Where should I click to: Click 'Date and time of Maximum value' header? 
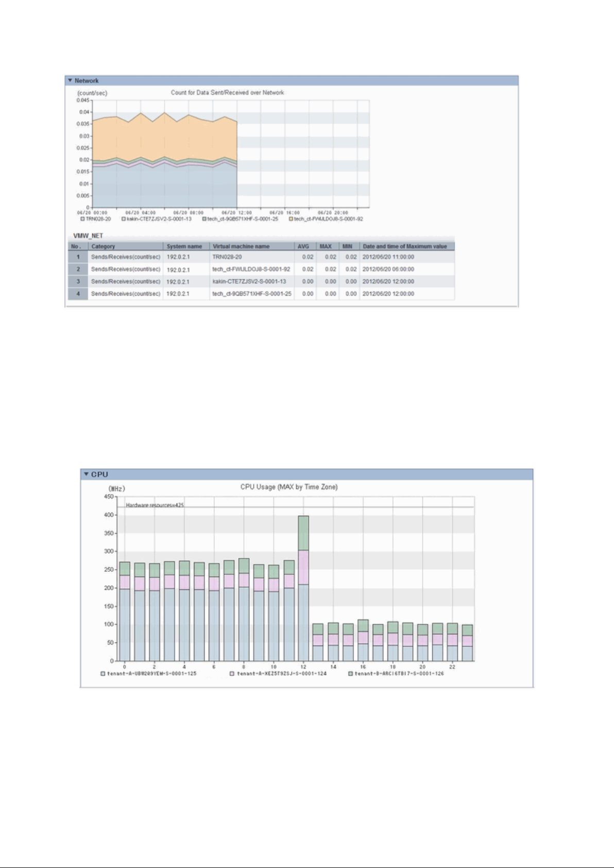407,246
